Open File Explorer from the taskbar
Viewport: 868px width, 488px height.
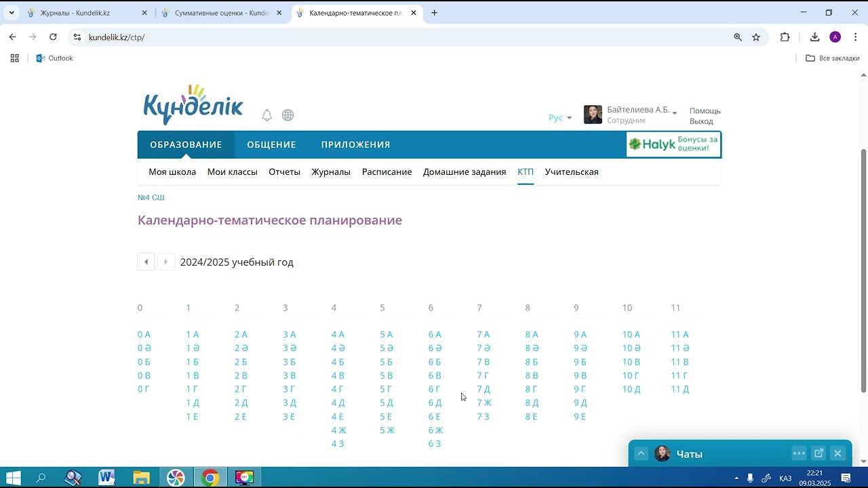(141, 478)
